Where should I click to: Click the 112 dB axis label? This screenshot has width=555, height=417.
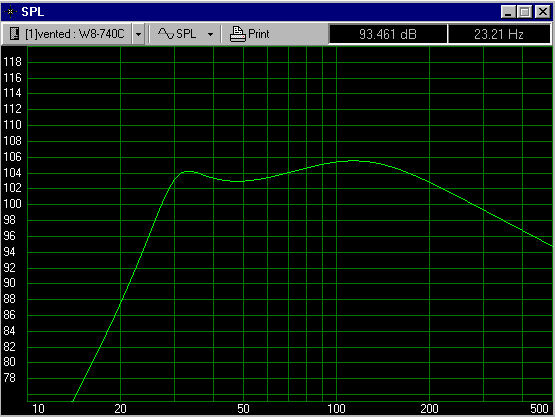pyautogui.click(x=12, y=109)
